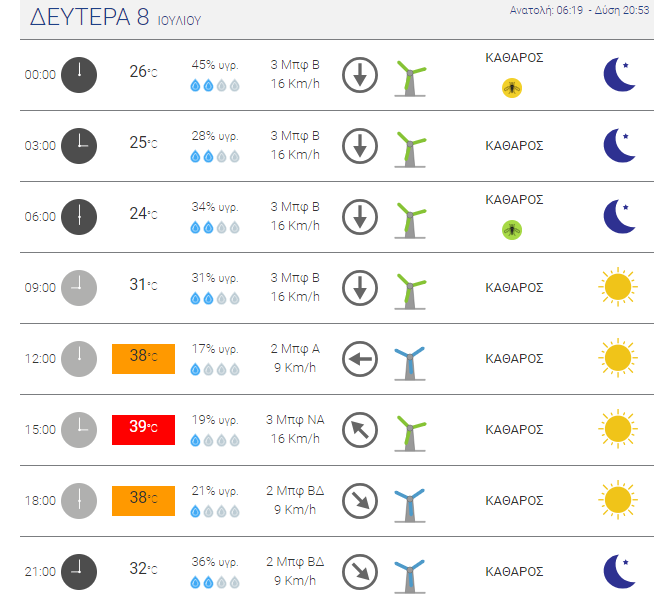The image size is (667, 603).
Task: Select the dark clock icon at 00:00
Action: 79,75
